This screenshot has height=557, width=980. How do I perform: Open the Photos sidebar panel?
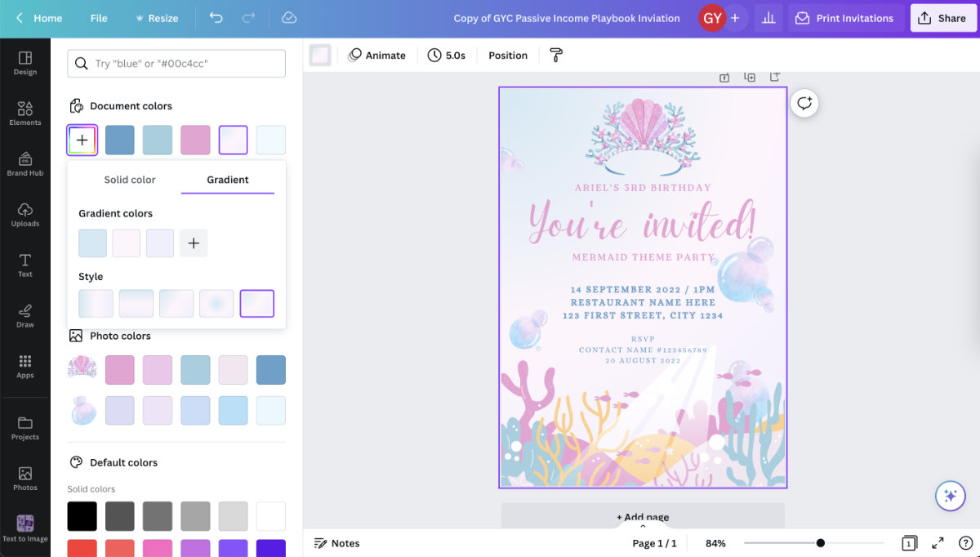click(x=25, y=479)
